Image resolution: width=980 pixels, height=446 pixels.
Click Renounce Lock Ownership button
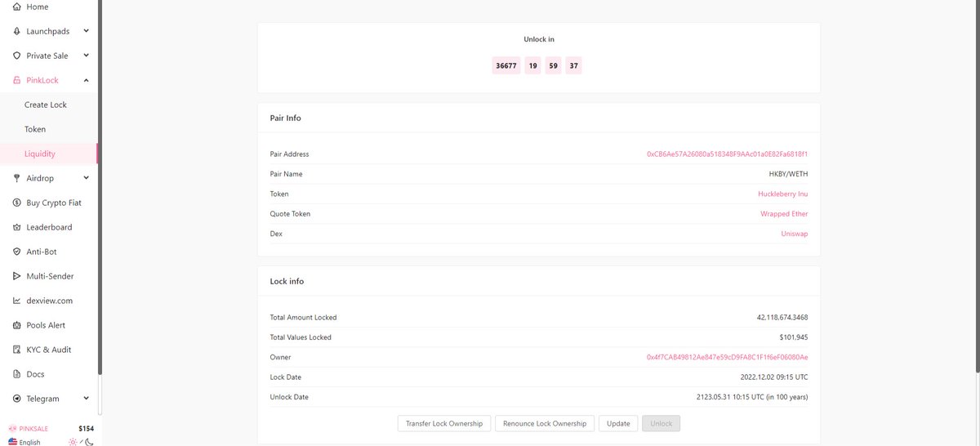pyautogui.click(x=545, y=423)
